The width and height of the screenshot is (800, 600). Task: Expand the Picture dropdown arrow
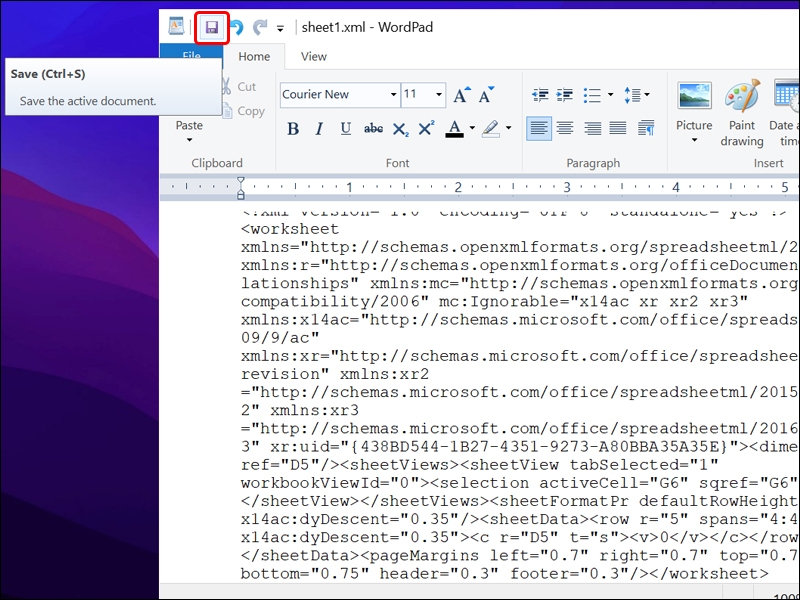point(694,140)
